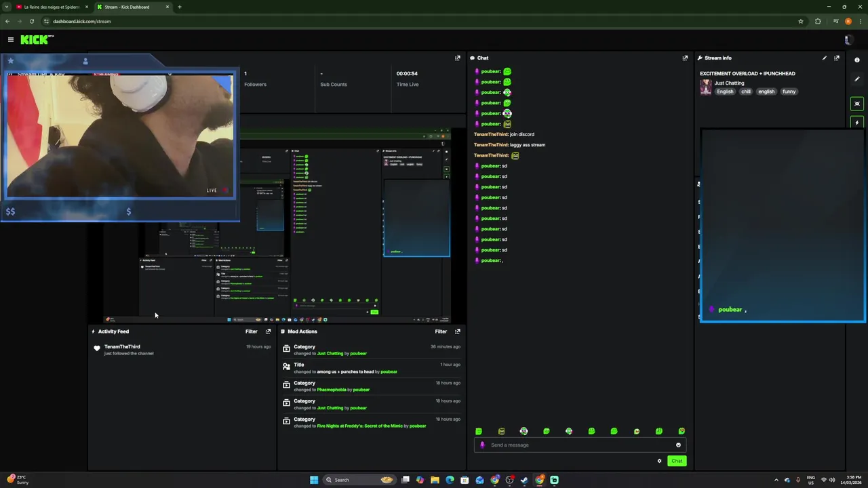Open the emoji picker in message box
The image size is (868, 488).
click(678, 445)
